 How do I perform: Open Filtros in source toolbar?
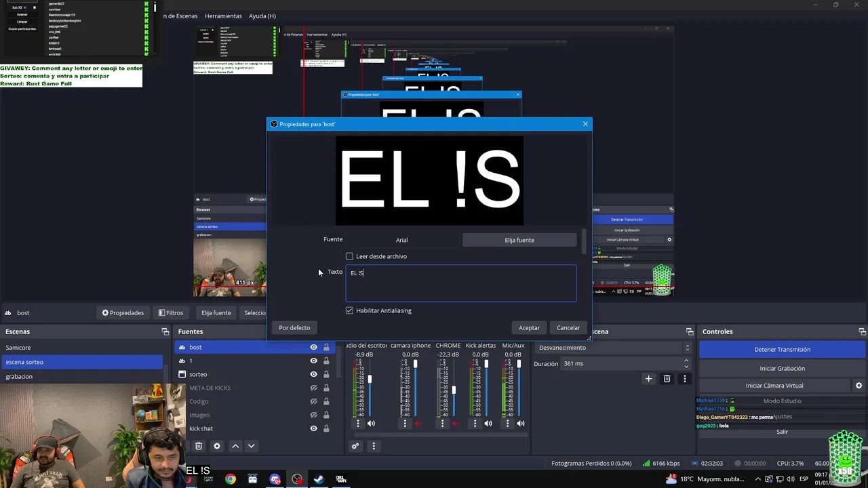pos(170,312)
